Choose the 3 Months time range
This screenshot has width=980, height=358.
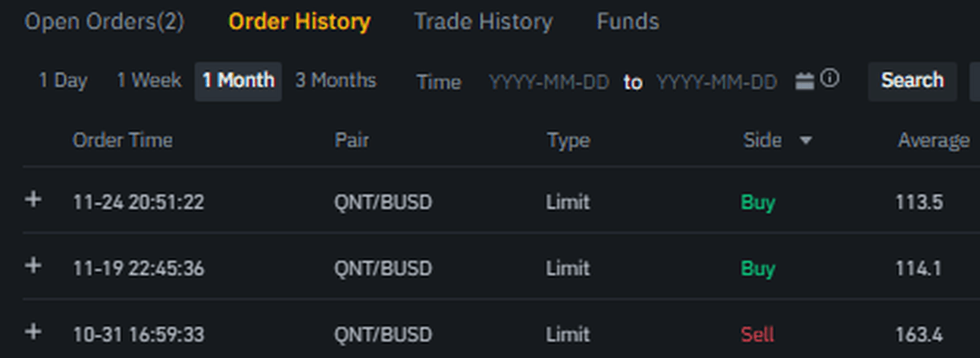click(335, 81)
